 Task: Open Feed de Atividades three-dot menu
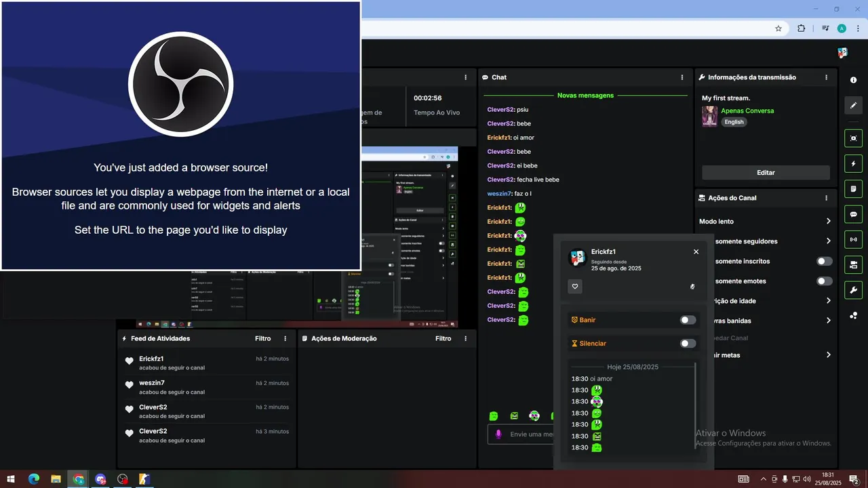(x=285, y=338)
